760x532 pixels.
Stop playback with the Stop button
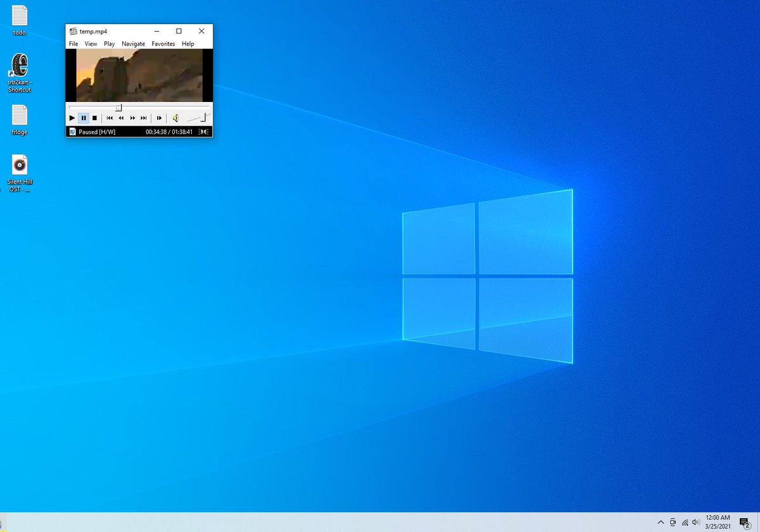tap(95, 118)
